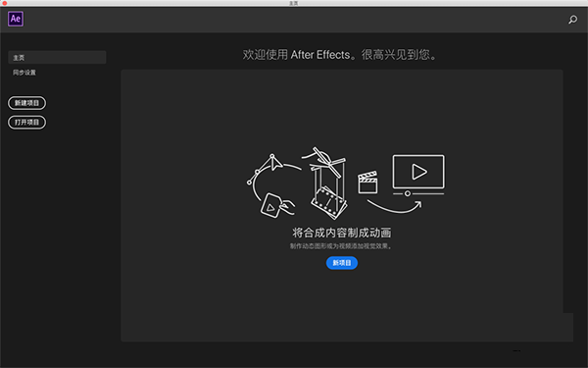The image size is (588, 368).
Task: Click the blue 新项目 button
Action: click(x=342, y=263)
